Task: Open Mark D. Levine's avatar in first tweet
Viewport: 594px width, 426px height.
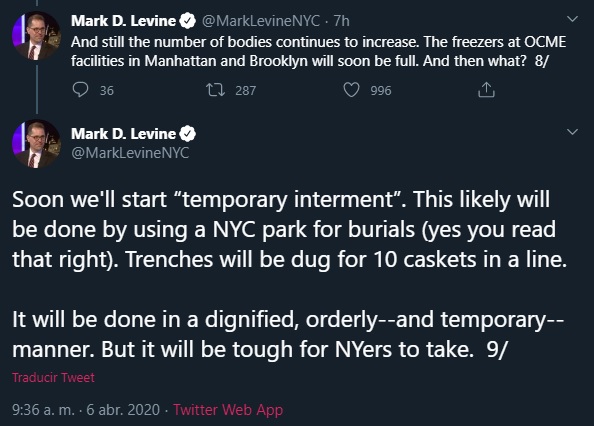Action: (37, 36)
